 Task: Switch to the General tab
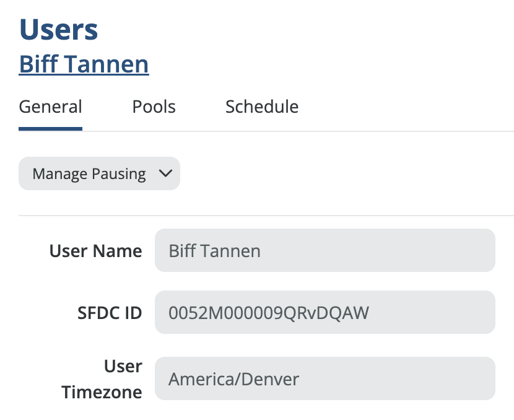point(50,107)
